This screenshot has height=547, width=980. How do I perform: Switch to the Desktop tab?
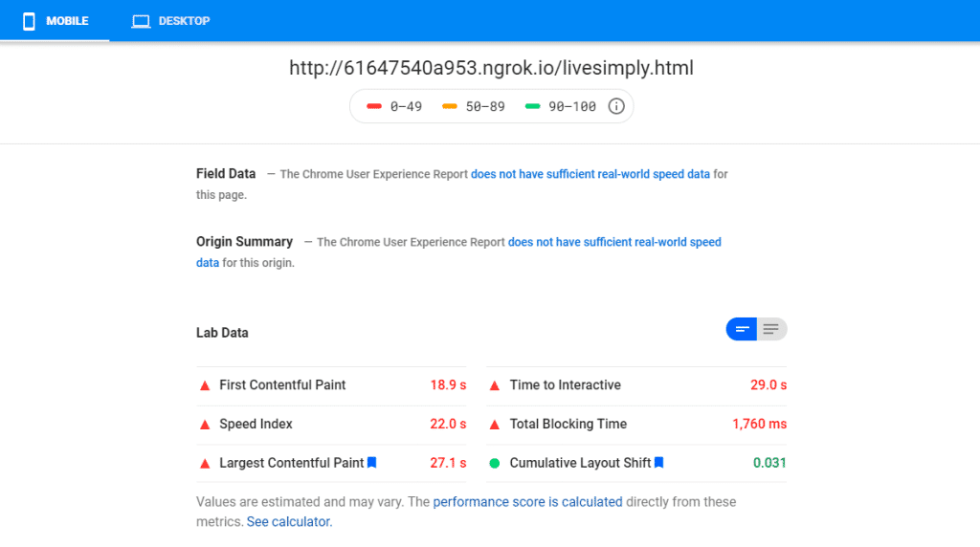click(171, 21)
